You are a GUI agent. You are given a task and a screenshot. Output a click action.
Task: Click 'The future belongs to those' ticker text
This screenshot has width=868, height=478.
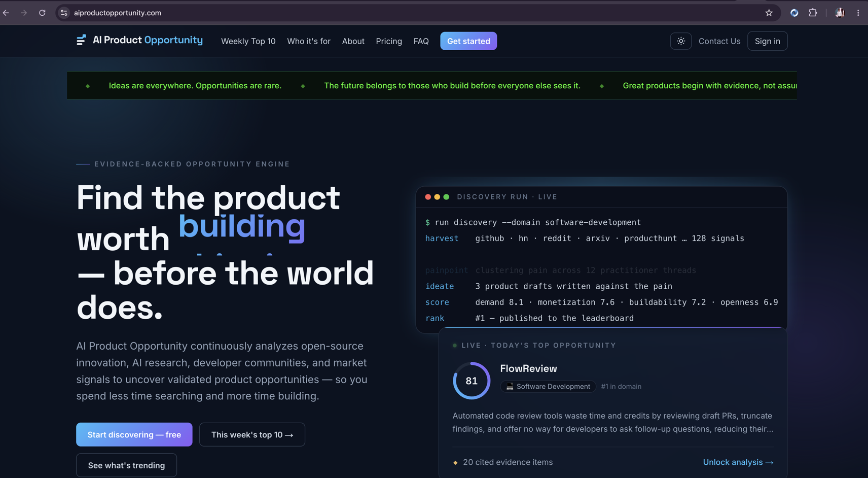(x=452, y=86)
